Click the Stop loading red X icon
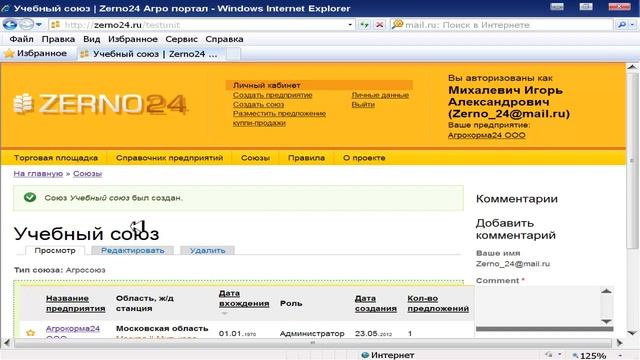The height and width of the screenshot is (360, 640). coord(380,25)
